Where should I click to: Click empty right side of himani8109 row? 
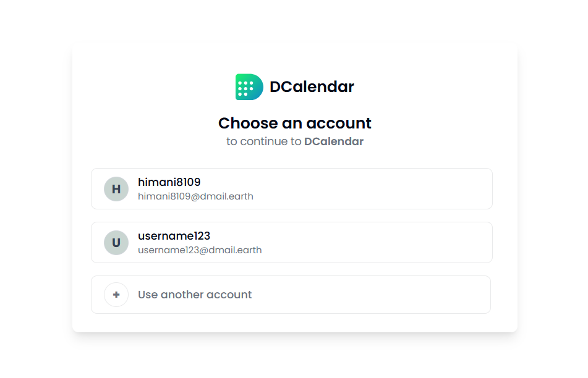pos(420,189)
